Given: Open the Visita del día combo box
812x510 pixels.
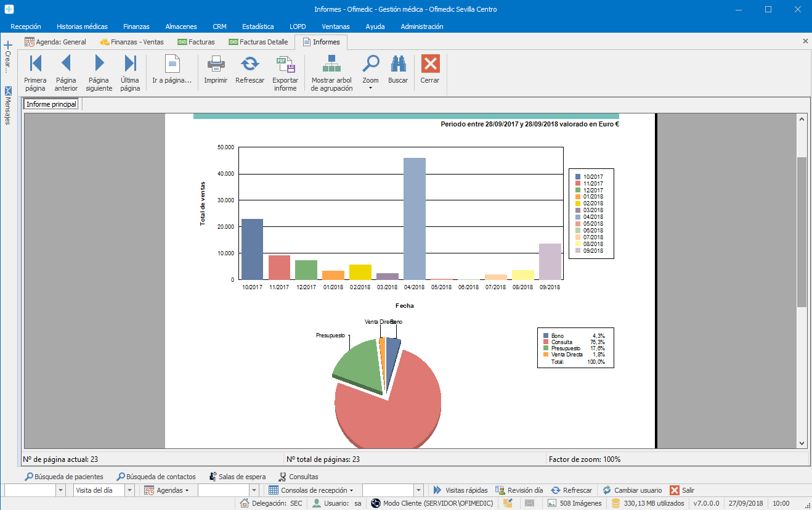Looking at the screenshot, I should click(129, 490).
